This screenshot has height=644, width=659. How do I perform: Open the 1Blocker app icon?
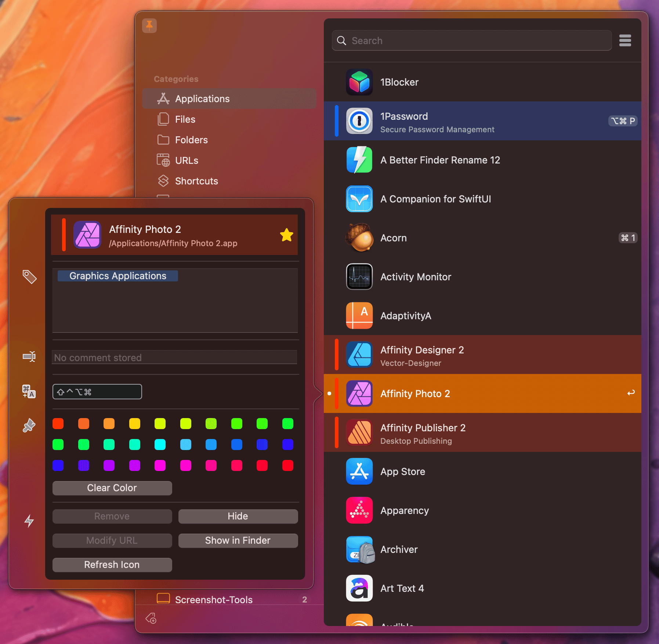coord(359,82)
